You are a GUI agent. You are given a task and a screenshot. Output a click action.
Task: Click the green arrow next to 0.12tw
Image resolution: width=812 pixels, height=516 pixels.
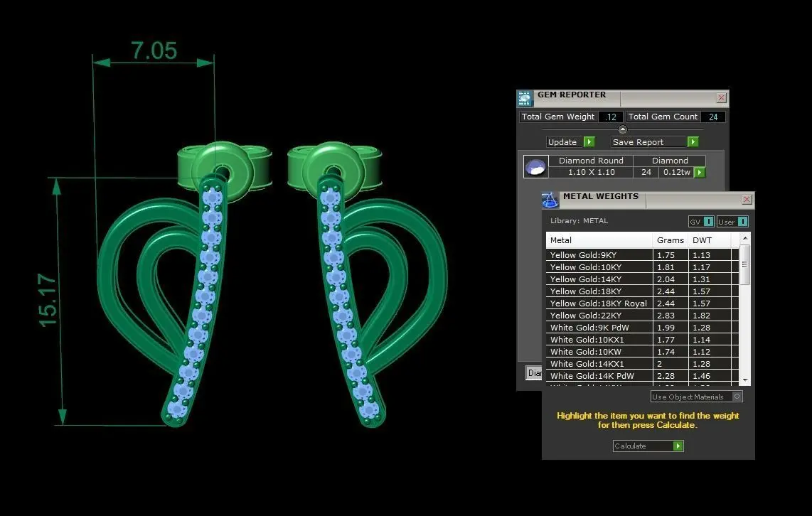[x=700, y=172]
